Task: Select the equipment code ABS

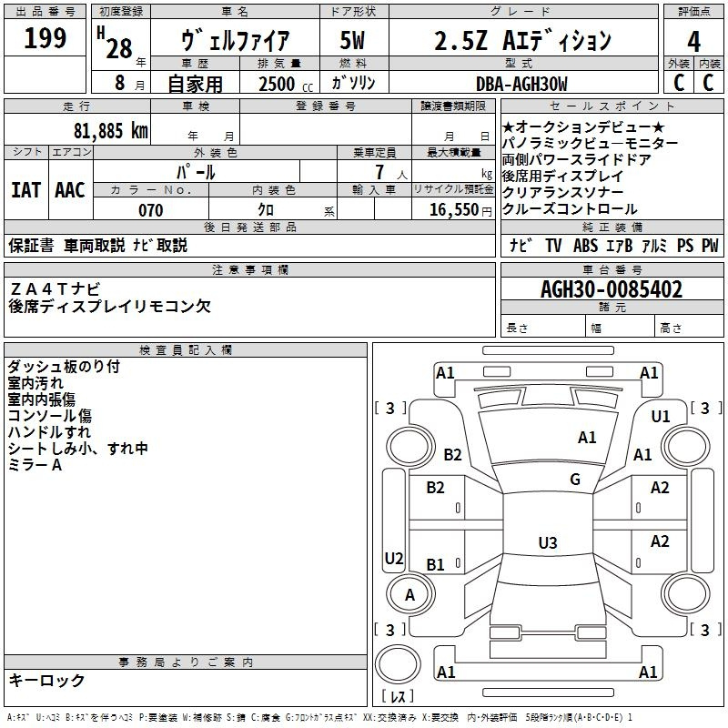Action: (x=585, y=245)
